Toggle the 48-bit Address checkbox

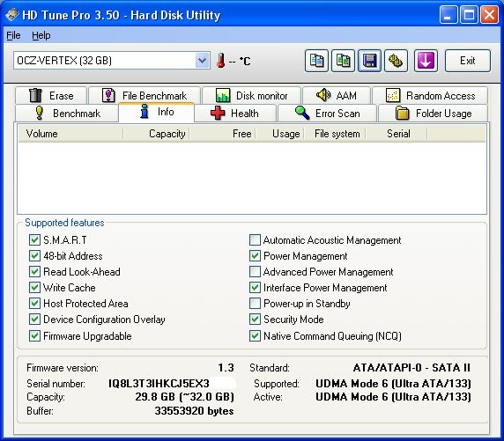click(34, 256)
